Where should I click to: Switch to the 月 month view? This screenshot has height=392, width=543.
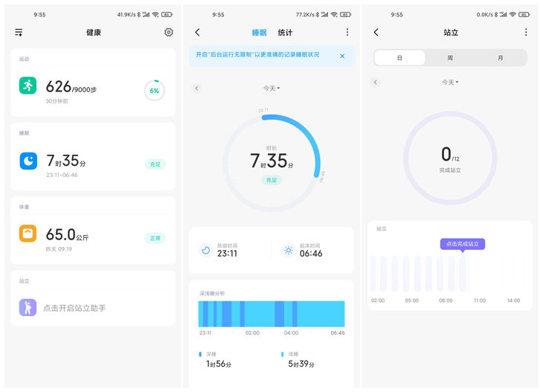coord(501,58)
